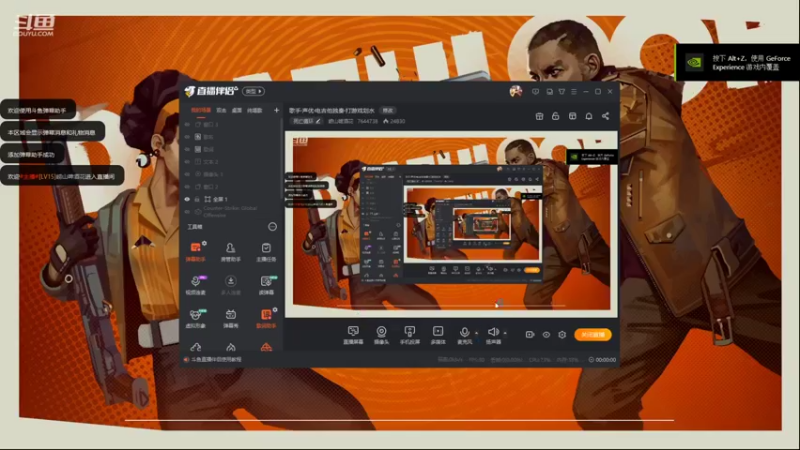800x450 pixels.
Task: Switch to the 桌面 scene tab
Action: click(237, 110)
